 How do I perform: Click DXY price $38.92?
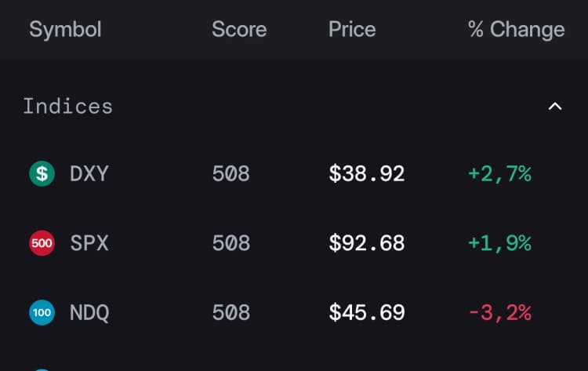pyautogui.click(x=367, y=173)
